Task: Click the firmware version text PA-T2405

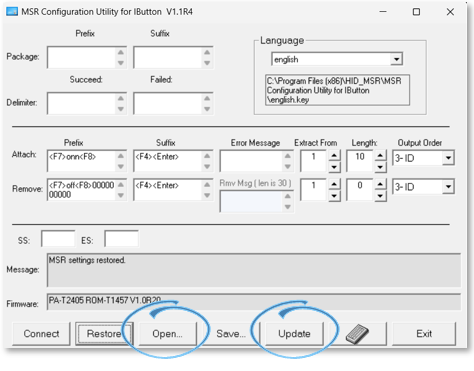Action: 105,300
